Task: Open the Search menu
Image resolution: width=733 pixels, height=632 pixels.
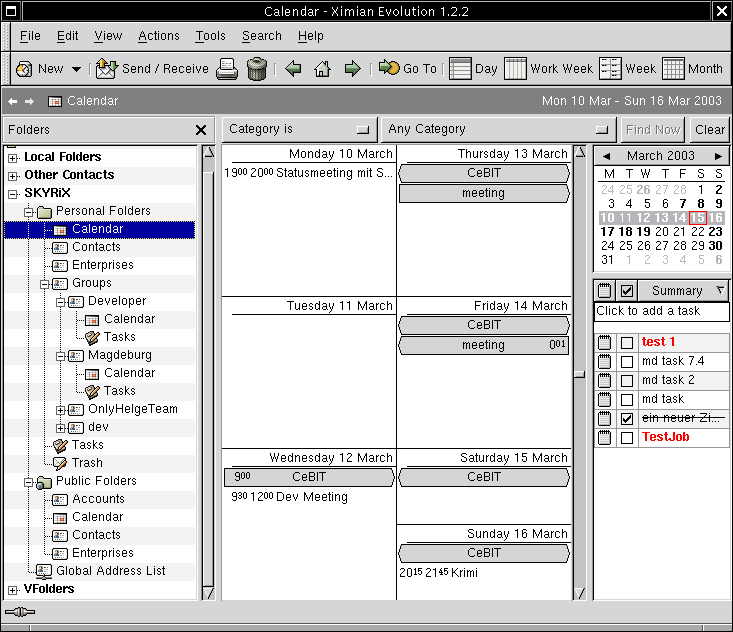Action: click(x=262, y=36)
